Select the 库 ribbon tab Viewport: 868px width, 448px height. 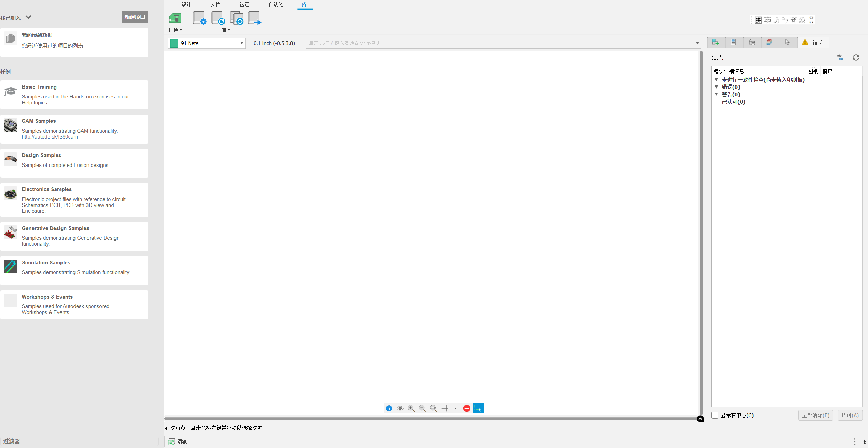[x=304, y=4]
